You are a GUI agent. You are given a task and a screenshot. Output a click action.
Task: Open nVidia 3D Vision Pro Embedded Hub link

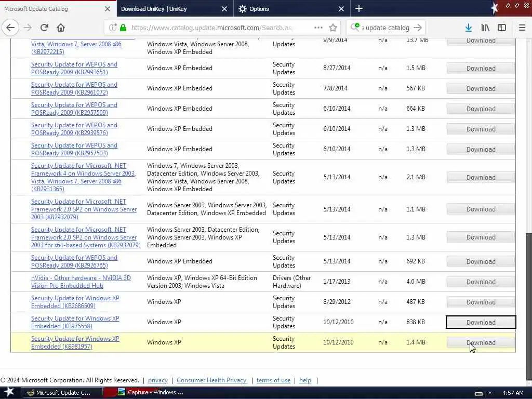pyautogui.click(x=81, y=282)
